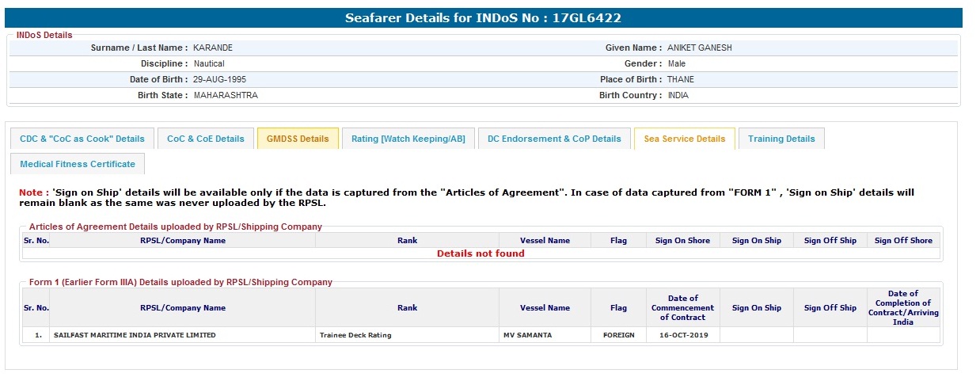Viewport: 980px width, 381px height.
Task: Click the place of birth value THANE
Action: [x=681, y=79]
